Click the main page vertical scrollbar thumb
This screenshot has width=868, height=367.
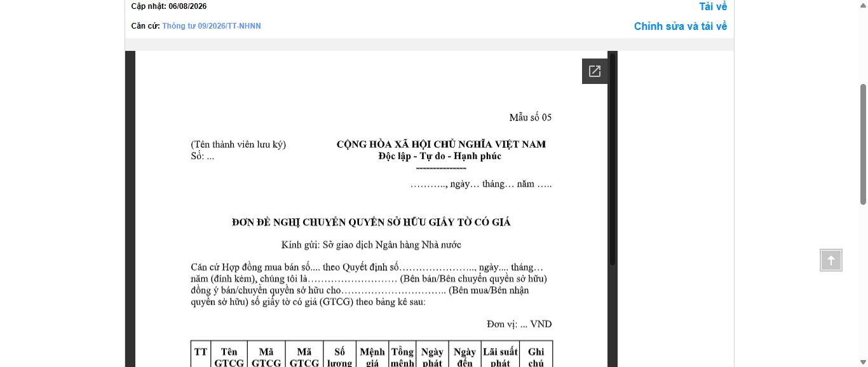864,144
